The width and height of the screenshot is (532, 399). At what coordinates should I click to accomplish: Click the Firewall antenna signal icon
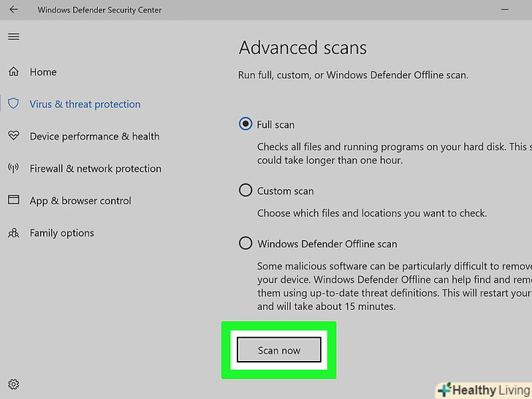pyautogui.click(x=14, y=167)
